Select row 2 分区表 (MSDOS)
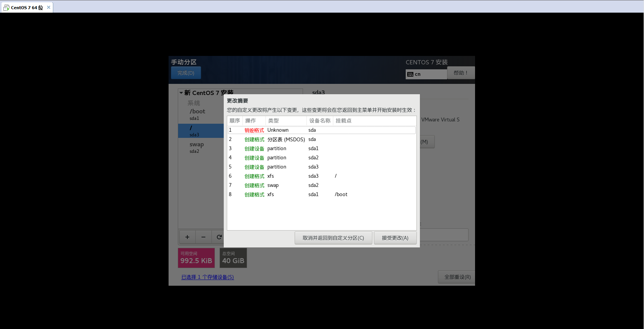Viewport: 644px width, 329px height. (322, 139)
